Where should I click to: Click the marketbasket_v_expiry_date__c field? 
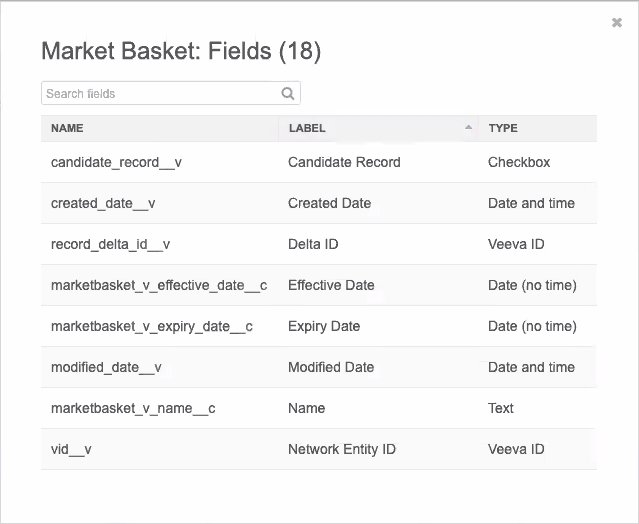click(151, 326)
